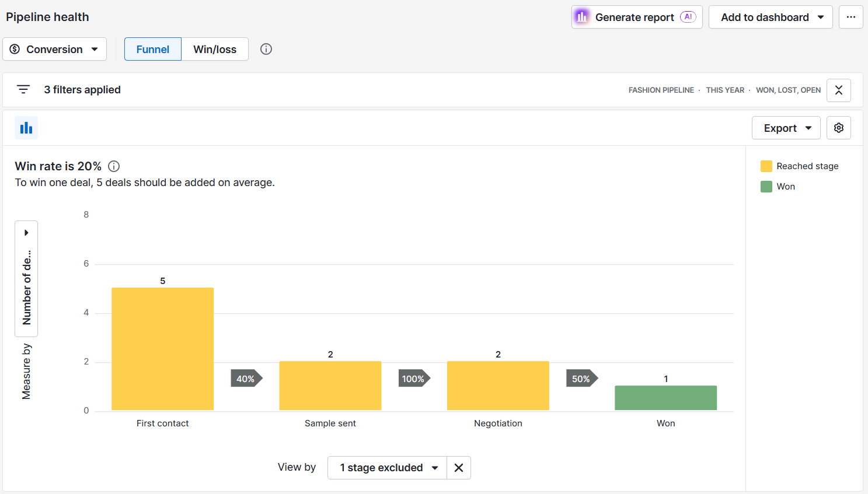Open the Add to dashboard dropdown
This screenshot has width=868, height=494.
770,17
